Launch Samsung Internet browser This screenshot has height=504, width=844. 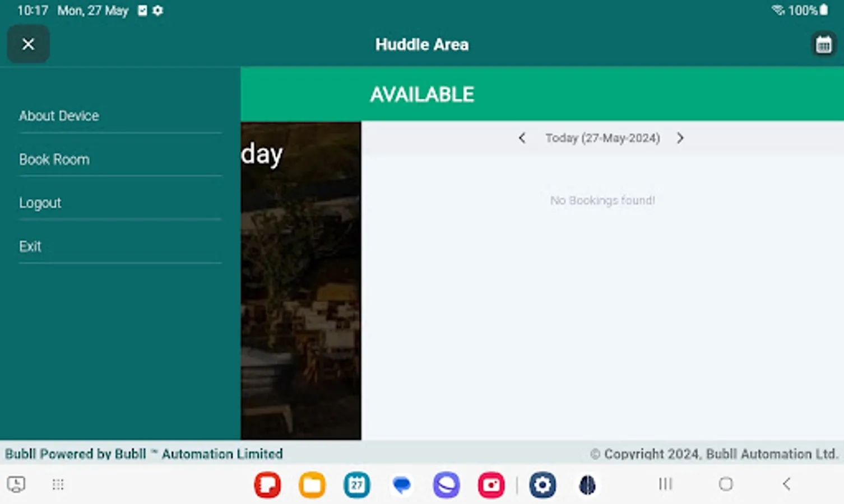tap(446, 485)
